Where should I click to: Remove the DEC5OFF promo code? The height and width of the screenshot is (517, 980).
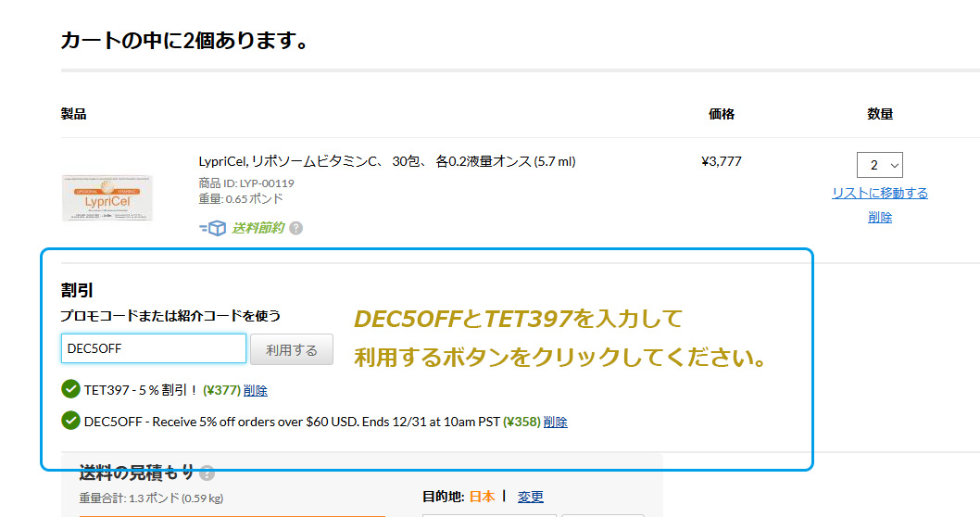555,422
